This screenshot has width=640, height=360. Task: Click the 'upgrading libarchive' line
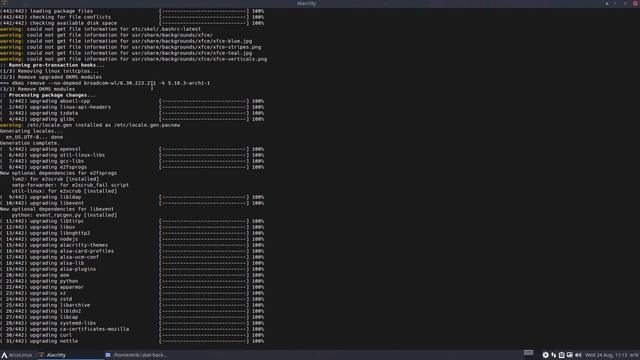click(x=132, y=305)
